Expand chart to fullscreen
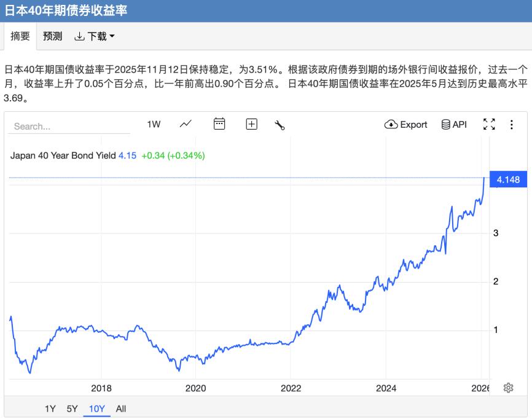This screenshot has width=532, height=419. (490, 124)
